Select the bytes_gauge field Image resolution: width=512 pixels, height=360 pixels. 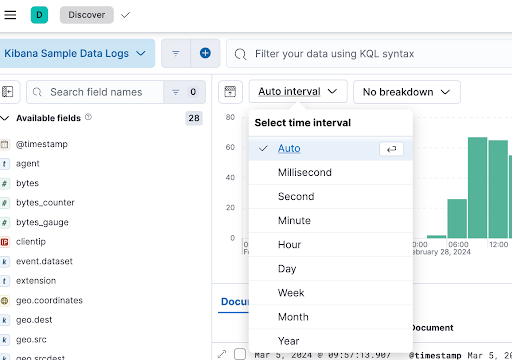[x=42, y=222]
